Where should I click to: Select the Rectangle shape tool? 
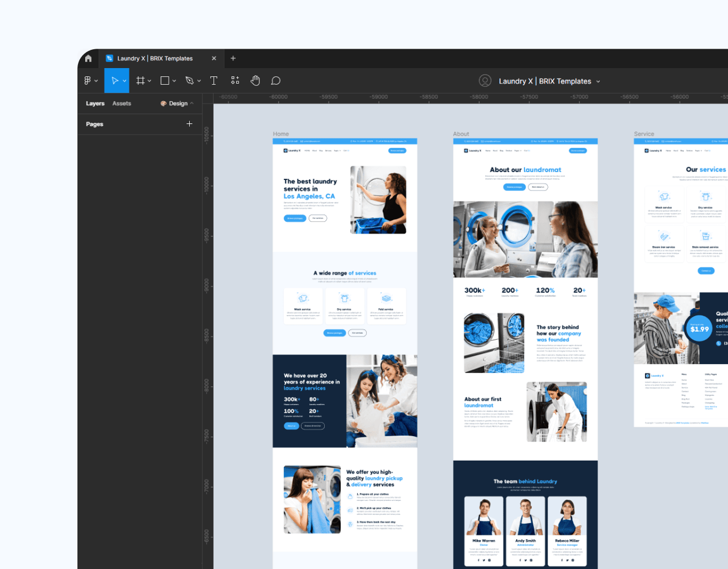(164, 80)
